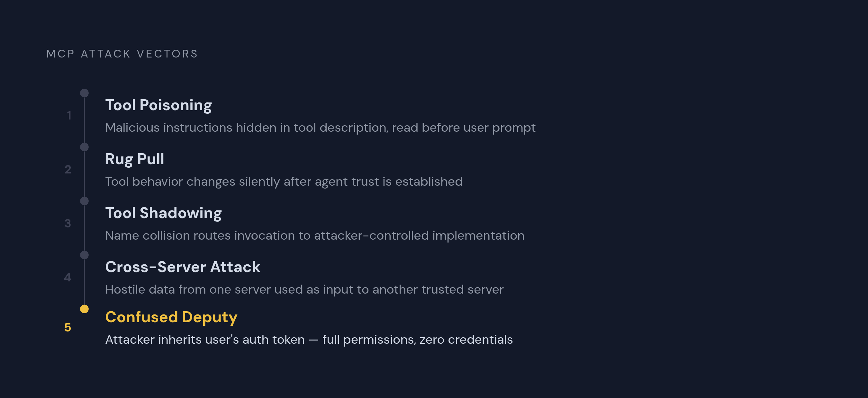Click the highlighted step number 5
Image resolution: width=868 pixels, height=398 pixels.
pyautogui.click(x=68, y=327)
